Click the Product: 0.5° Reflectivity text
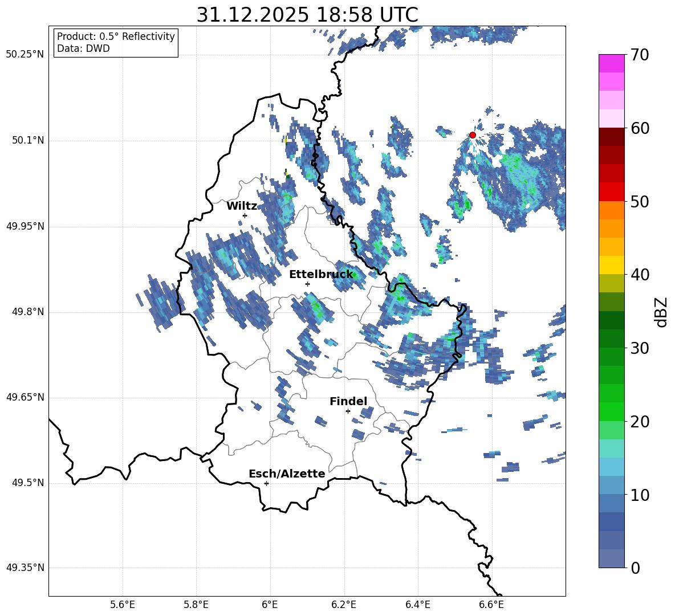The height and width of the screenshot is (616, 675). [116, 36]
